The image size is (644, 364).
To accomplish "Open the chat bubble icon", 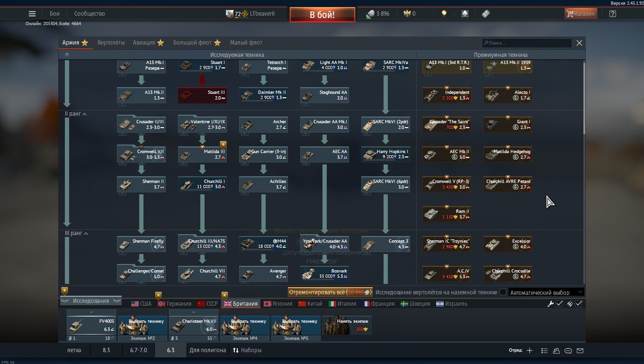I will click(x=568, y=351).
